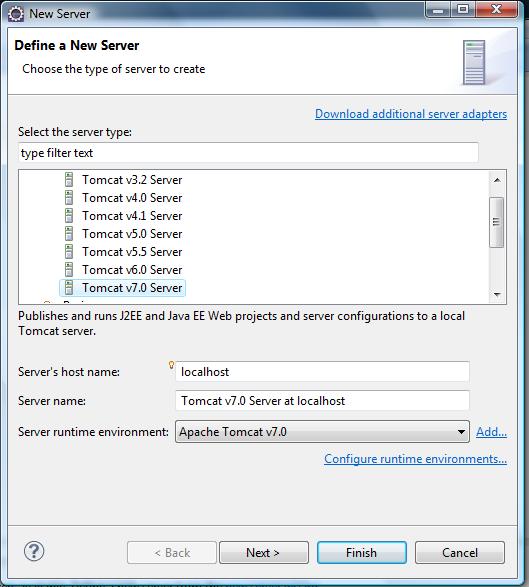Click the Tomcat v5.0 Server icon
The width and height of the screenshot is (529, 587).
click(x=69, y=234)
